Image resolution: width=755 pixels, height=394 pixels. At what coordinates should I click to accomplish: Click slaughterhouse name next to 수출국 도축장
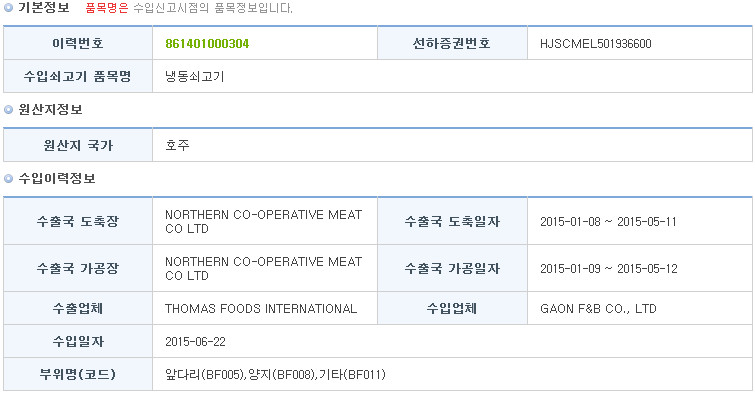point(263,222)
